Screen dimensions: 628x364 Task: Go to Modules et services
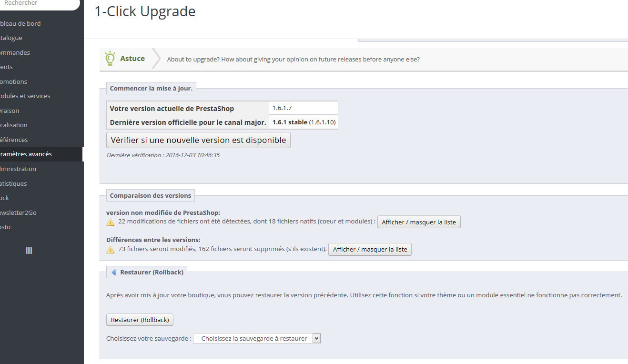25,96
